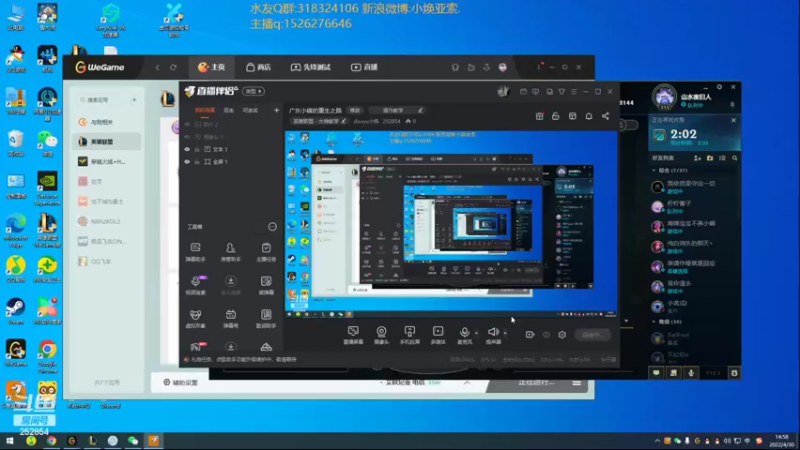The height and width of the screenshot is (450, 800).
Task: Open Windows Start button
Action: 10,440
